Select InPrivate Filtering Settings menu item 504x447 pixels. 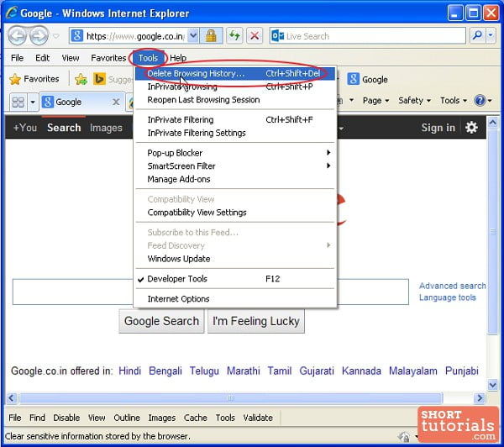[x=197, y=133]
